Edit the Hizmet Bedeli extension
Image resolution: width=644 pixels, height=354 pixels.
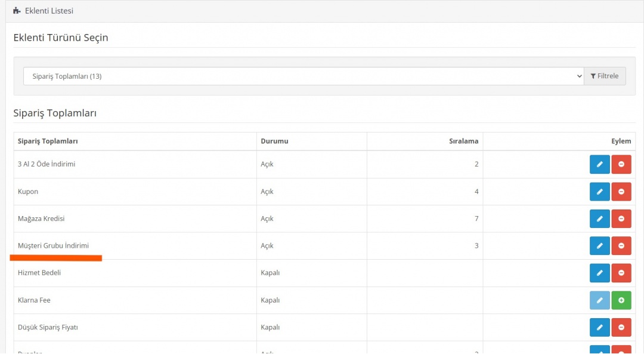[599, 273]
